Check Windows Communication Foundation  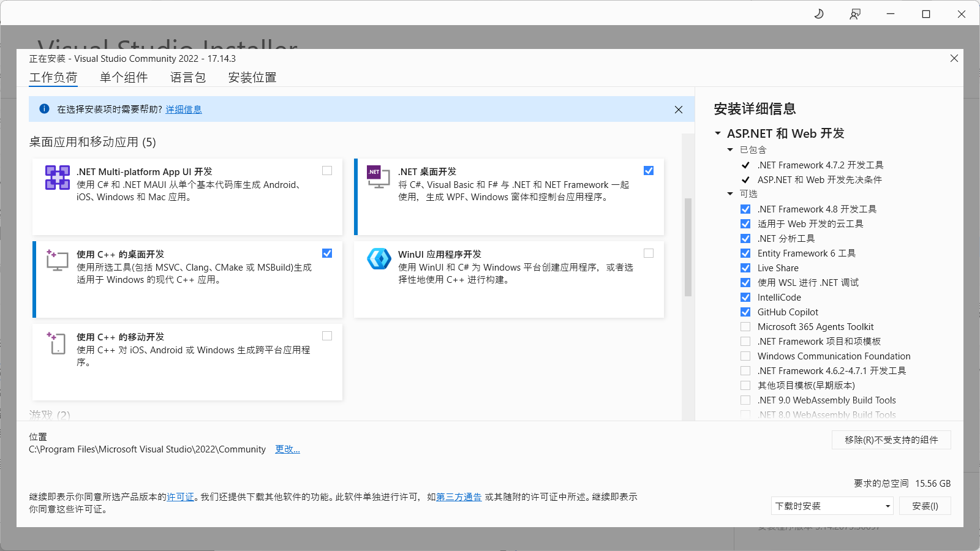click(745, 356)
